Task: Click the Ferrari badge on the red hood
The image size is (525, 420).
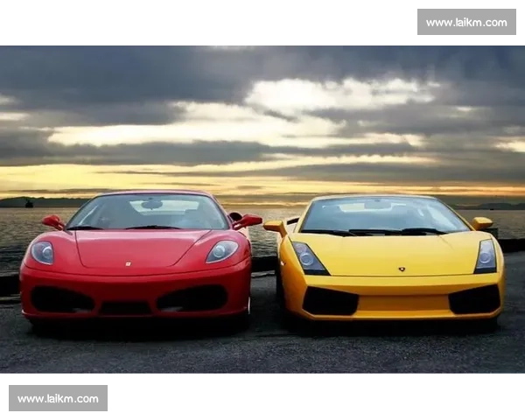Action: [x=128, y=262]
